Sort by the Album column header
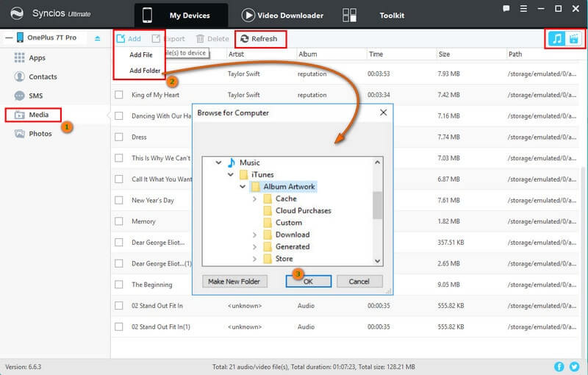This screenshot has width=588, height=375. [x=307, y=54]
